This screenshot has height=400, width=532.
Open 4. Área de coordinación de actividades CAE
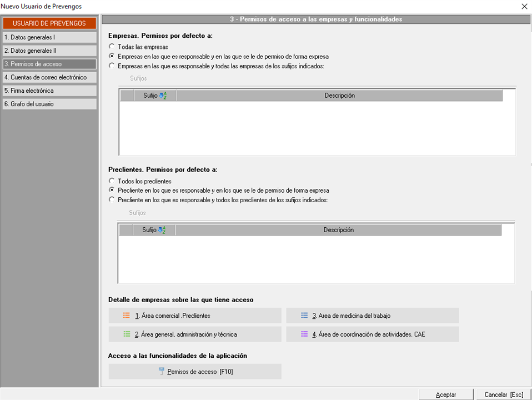[373, 334]
